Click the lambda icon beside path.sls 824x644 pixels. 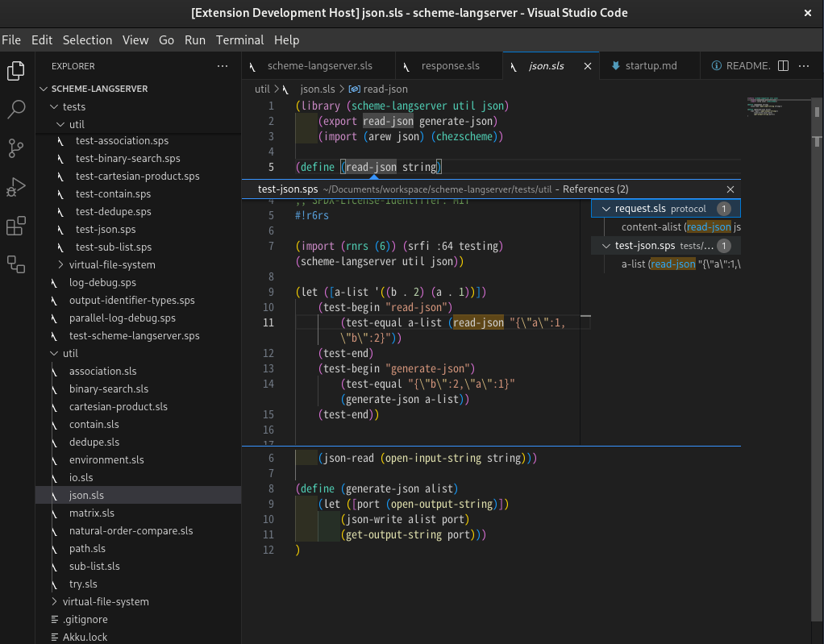point(54,549)
